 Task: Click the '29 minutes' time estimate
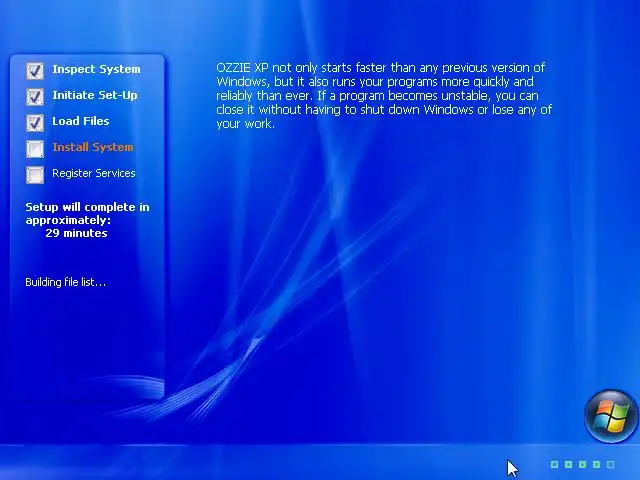[76, 233]
